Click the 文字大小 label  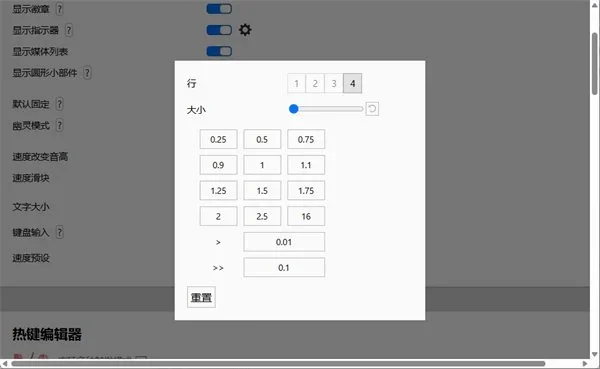[31, 207]
